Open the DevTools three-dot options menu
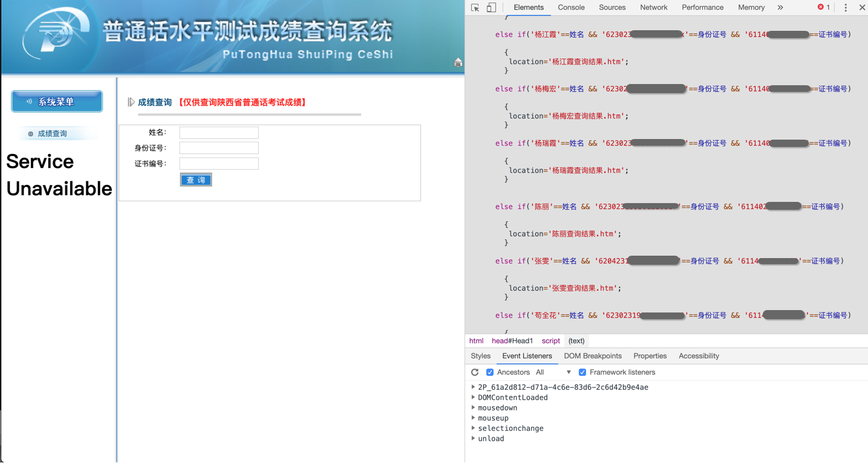Screen dimensions: 868x463 tap(846, 8)
